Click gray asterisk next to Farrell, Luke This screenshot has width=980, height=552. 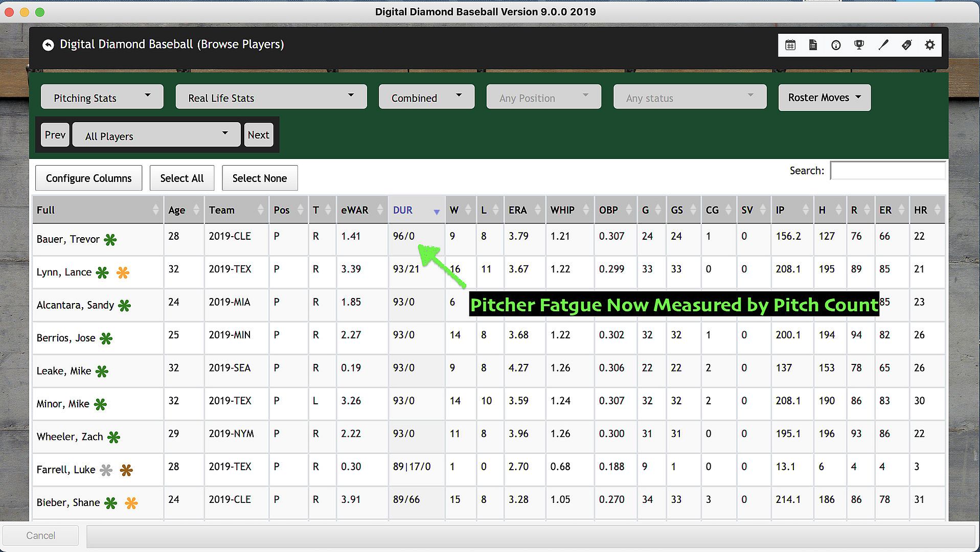click(x=106, y=470)
